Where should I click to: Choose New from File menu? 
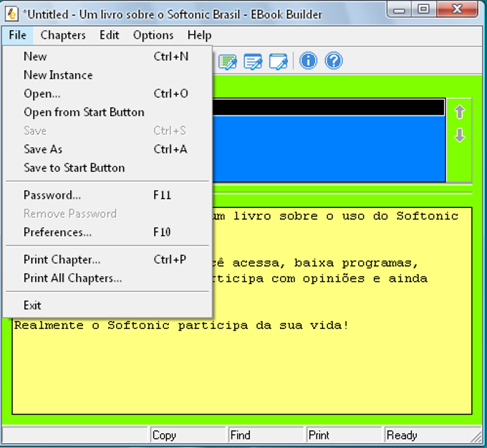[x=107, y=57]
